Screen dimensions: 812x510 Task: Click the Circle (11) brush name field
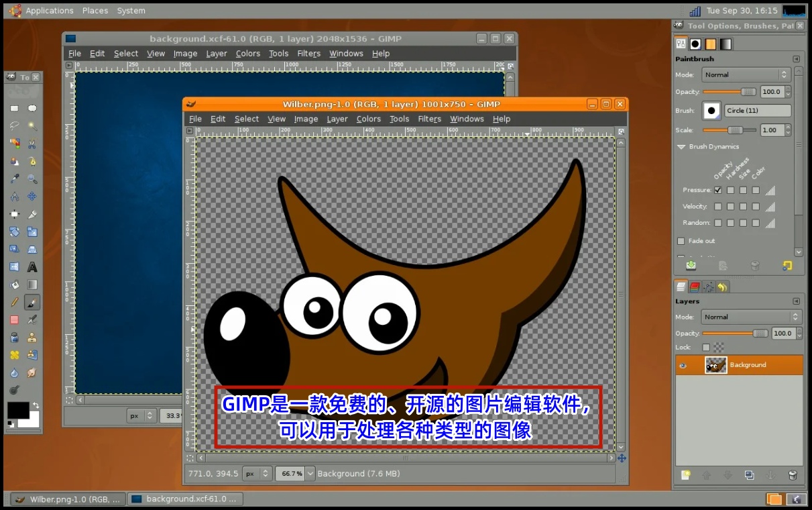pyautogui.click(x=758, y=111)
